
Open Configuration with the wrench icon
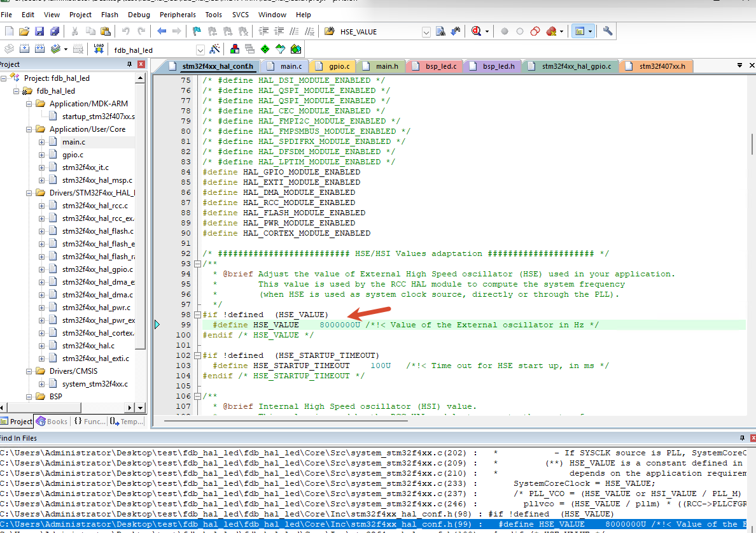[x=608, y=31]
